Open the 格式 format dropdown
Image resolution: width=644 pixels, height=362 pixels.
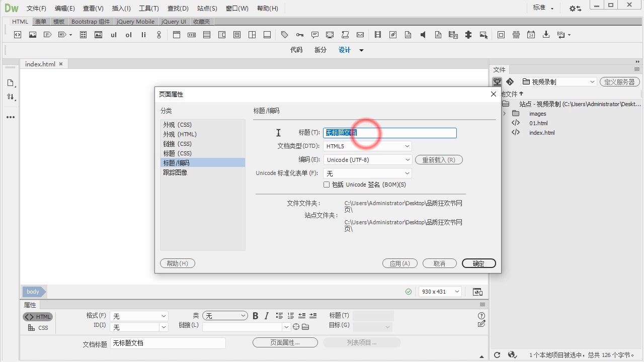pos(139,316)
